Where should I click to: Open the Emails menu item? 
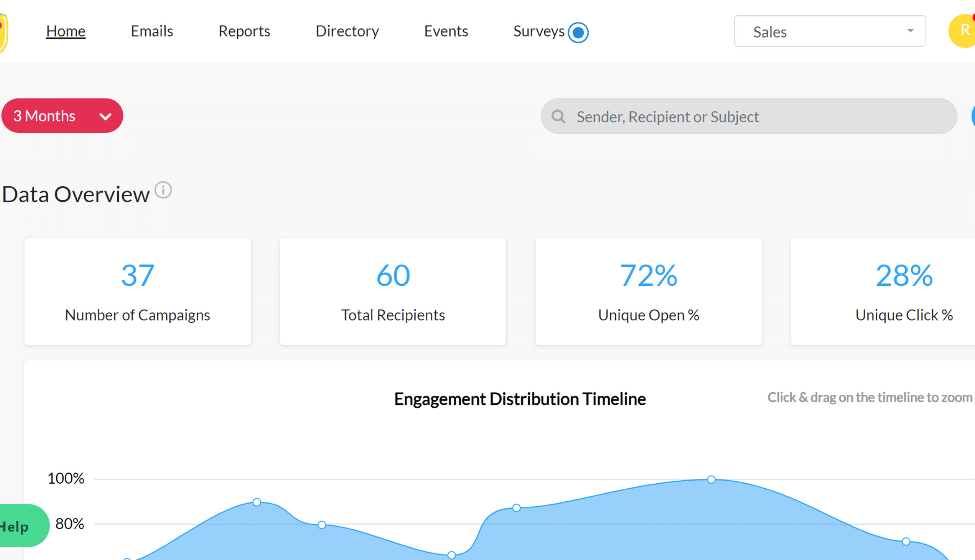pos(152,31)
